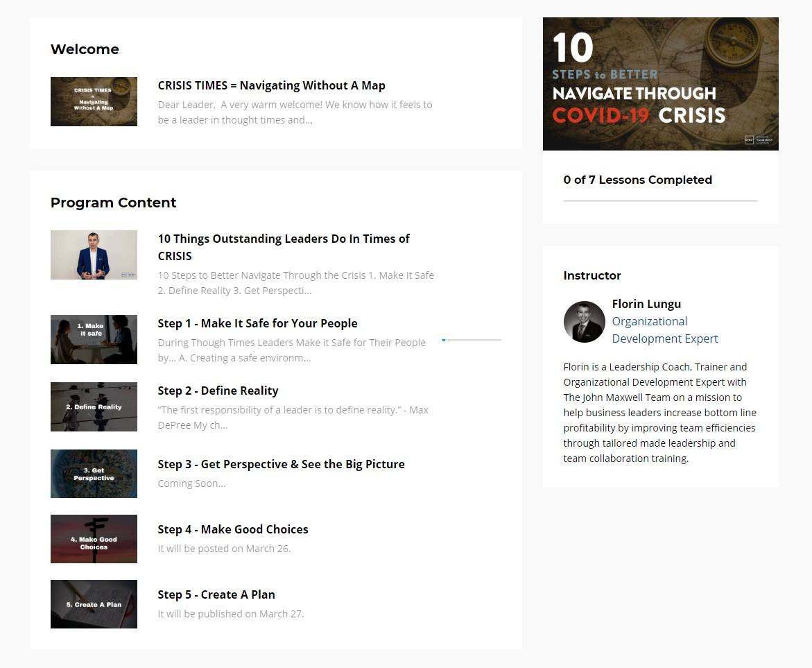812x668 pixels.
Task: Click the 'Dear Leader, A very warm welcome!' description
Action: [295, 112]
